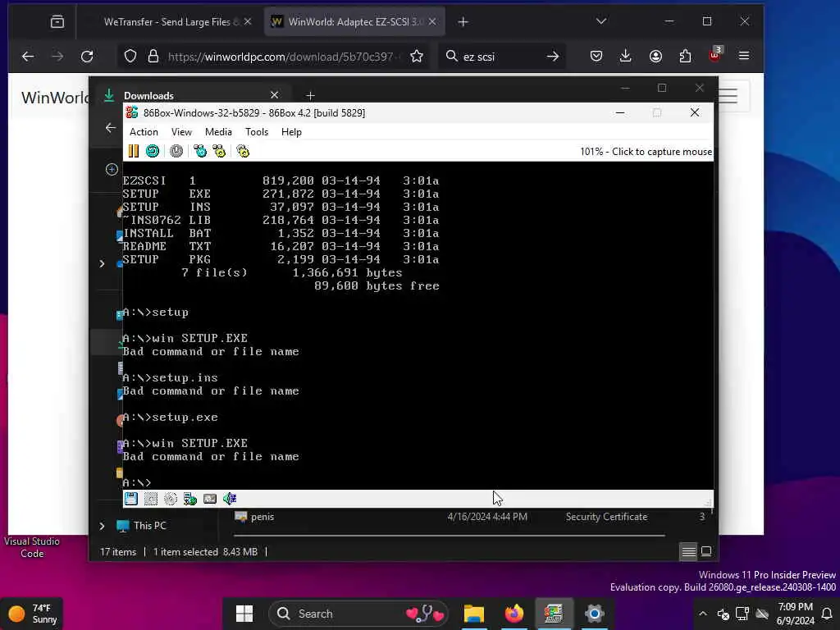Open Pocket save icon in Firefox
The height and width of the screenshot is (630, 840).
click(596, 57)
